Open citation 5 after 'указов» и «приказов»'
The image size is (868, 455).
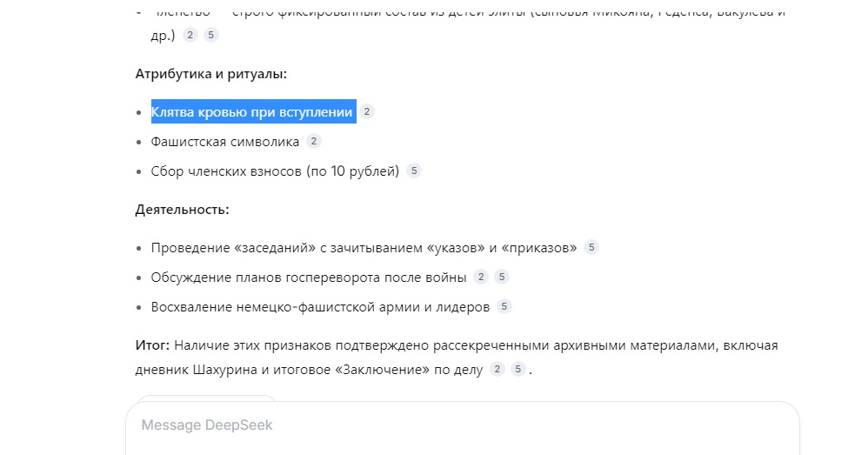point(591,247)
